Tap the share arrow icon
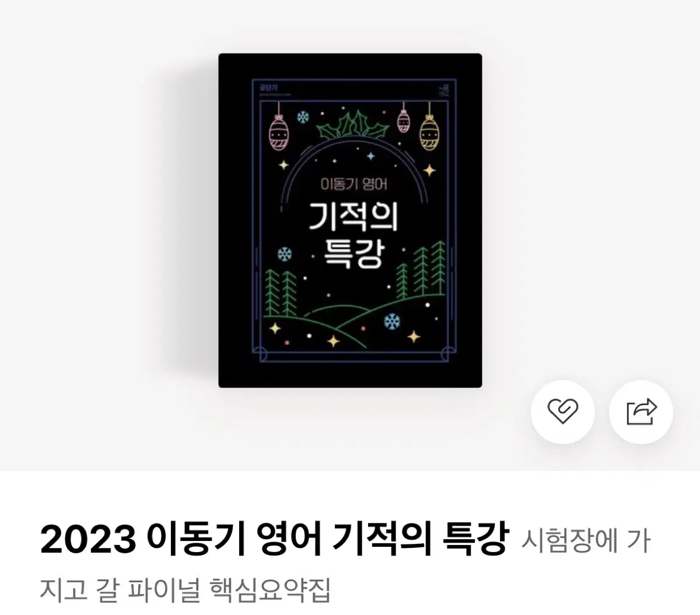The image size is (700, 615). pyautogui.click(x=641, y=412)
